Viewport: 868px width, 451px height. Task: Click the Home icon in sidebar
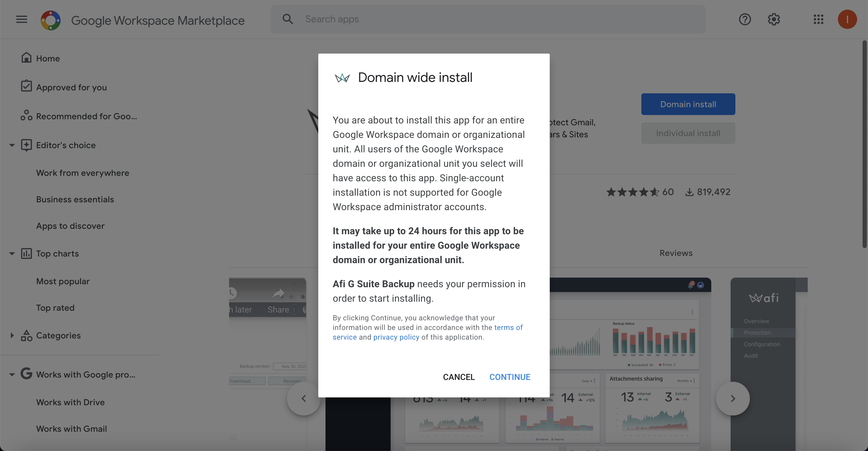coord(26,58)
